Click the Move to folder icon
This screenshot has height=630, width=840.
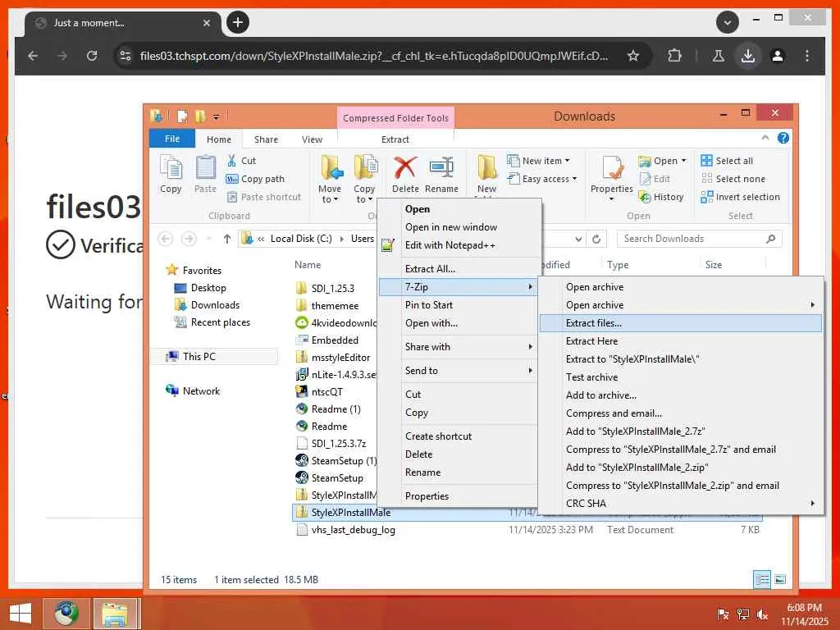click(x=331, y=167)
